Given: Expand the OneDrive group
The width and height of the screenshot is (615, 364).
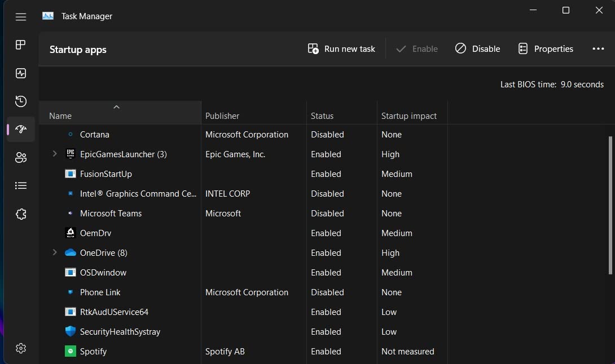Looking at the screenshot, I should 55,252.
